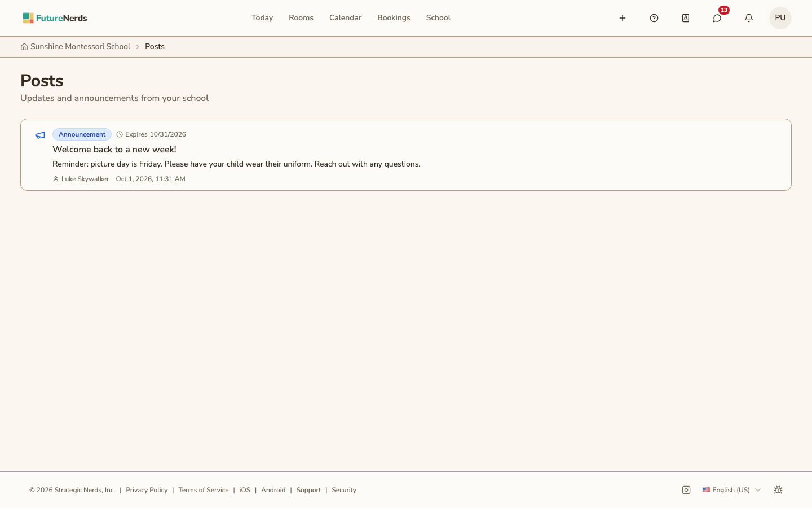Click 'Updates and announcements from your school' subtitle
The height and width of the screenshot is (508, 812).
coord(114,98)
